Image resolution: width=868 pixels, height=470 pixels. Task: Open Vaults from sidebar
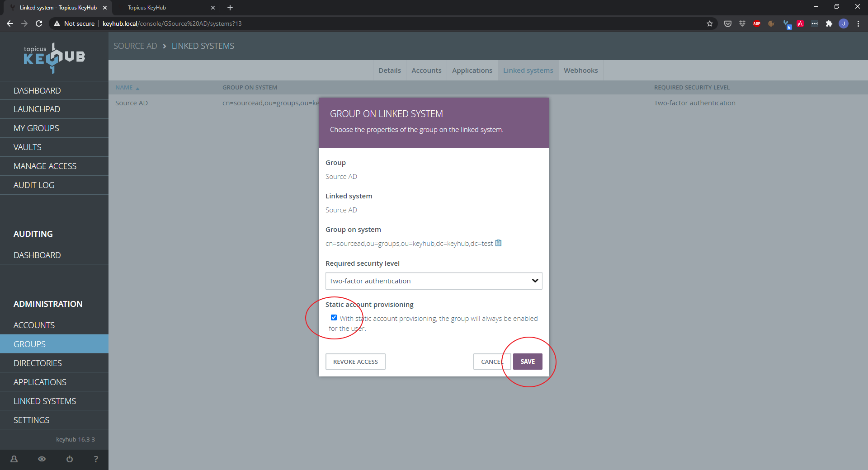pos(54,147)
